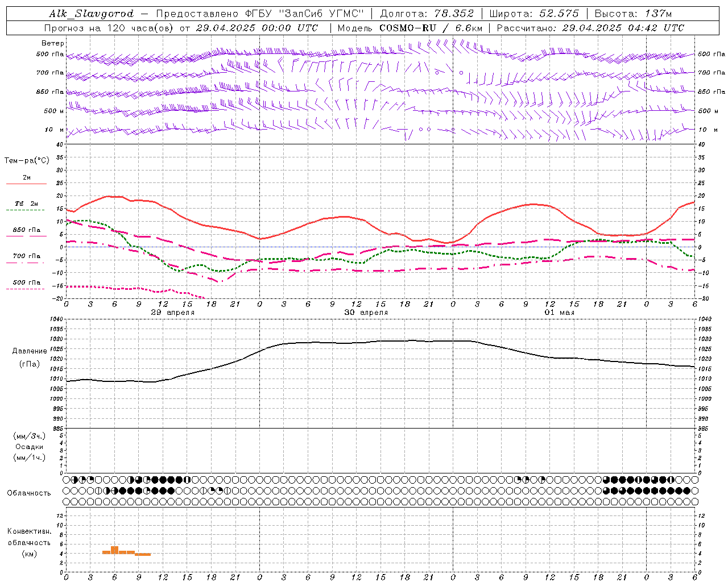Image resolution: width=728 pixels, height=582 pixels.
Task: Click the 'Давление' pressure panel label
Action: point(30,351)
